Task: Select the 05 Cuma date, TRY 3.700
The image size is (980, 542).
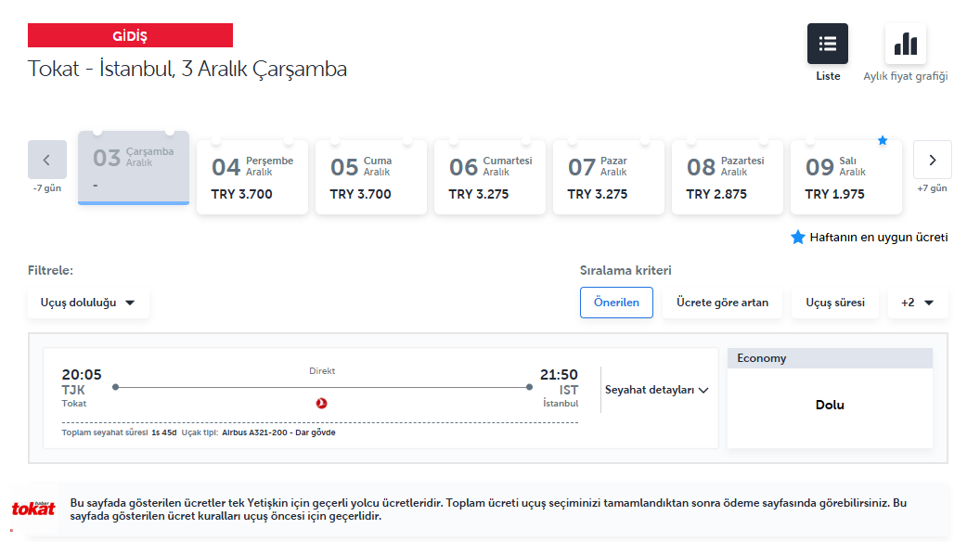Action: [371, 177]
